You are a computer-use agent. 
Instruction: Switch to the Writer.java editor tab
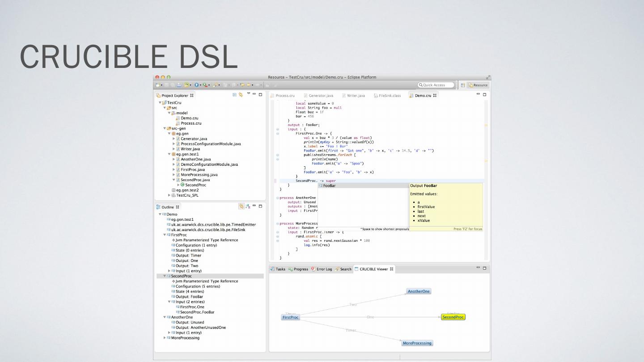tap(356, 96)
